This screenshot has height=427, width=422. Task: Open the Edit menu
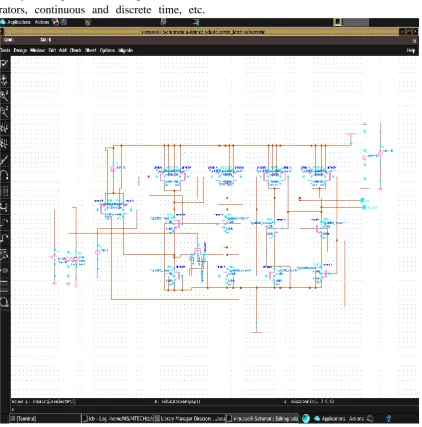[x=52, y=50]
